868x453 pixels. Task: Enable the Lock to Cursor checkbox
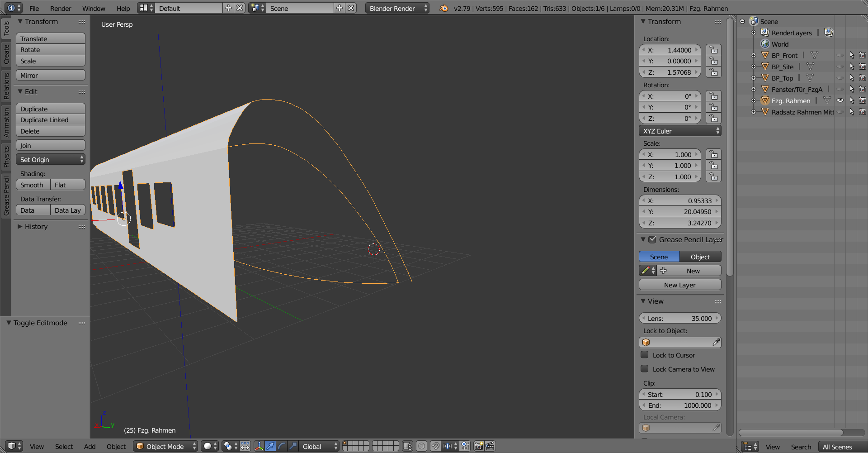click(x=645, y=355)
